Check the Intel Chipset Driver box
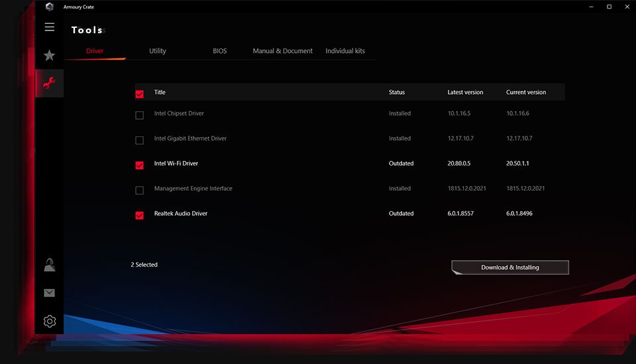This screenshot has height=364, width=636. click(139, 115)
